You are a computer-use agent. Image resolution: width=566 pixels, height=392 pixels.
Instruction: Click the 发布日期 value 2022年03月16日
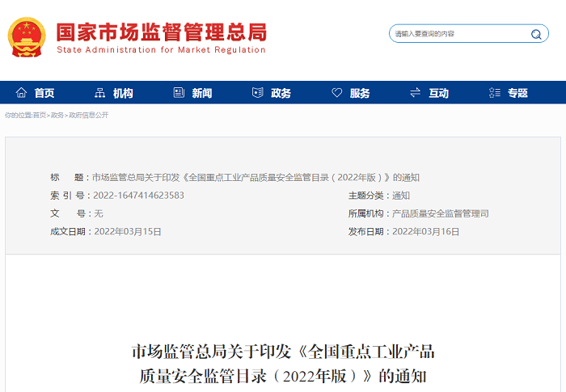[x=425, y=231]
